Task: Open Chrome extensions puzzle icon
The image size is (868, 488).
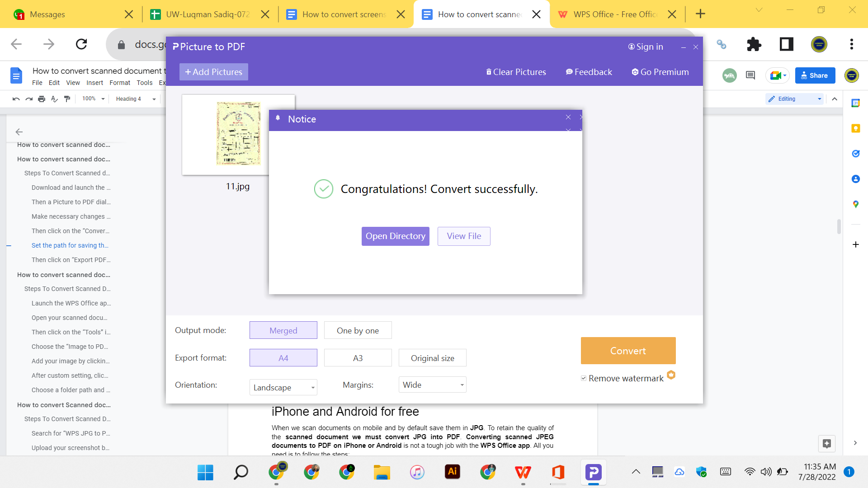Action: (754, 44)
